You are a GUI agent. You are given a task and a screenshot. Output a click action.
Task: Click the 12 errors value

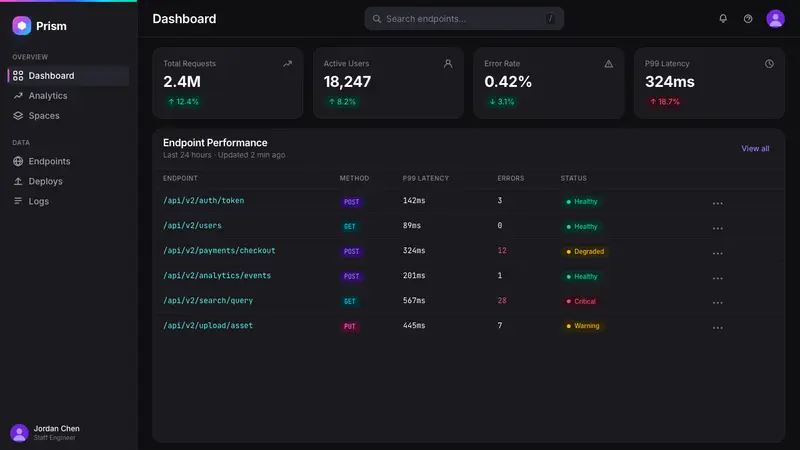pyautogui.click(x=502, y=251)
